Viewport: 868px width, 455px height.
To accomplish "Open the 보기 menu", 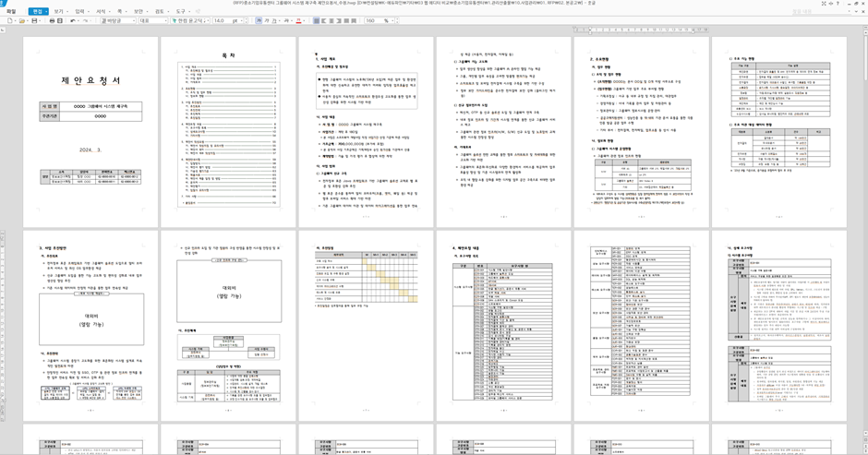I will point(60,11).
